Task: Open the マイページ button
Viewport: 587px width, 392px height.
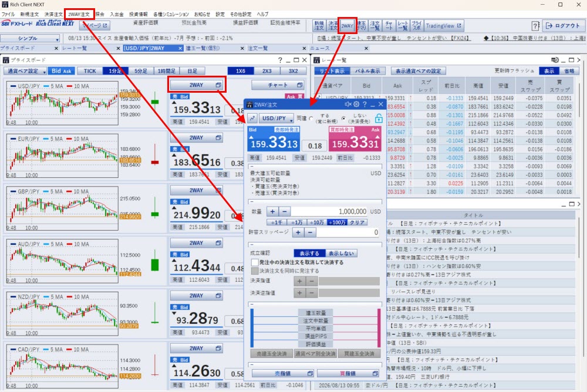Action: [x=95, y=25]
